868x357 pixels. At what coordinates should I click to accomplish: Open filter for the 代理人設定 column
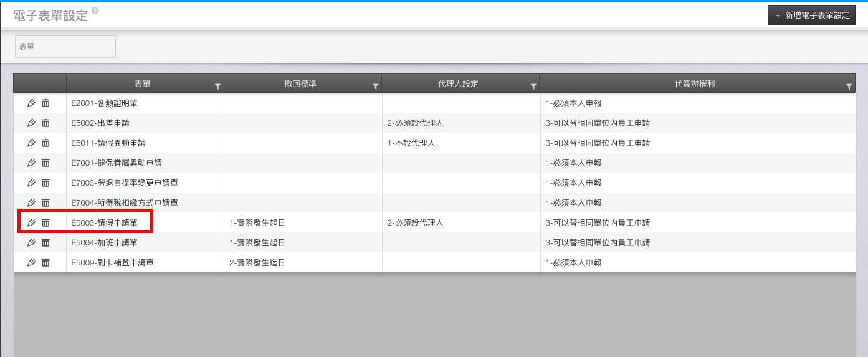pos(533,87)
